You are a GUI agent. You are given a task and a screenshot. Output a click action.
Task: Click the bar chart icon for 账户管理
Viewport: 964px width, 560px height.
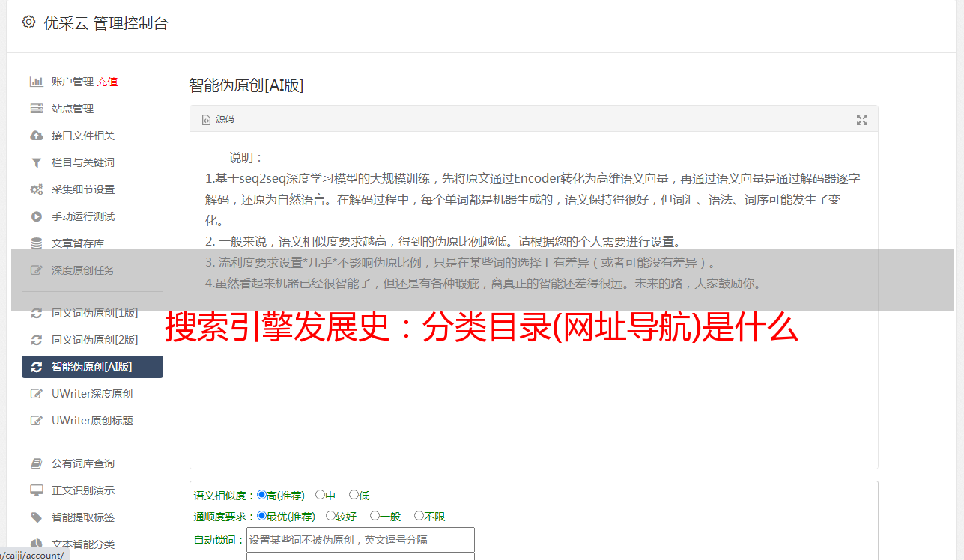point(36,82)
